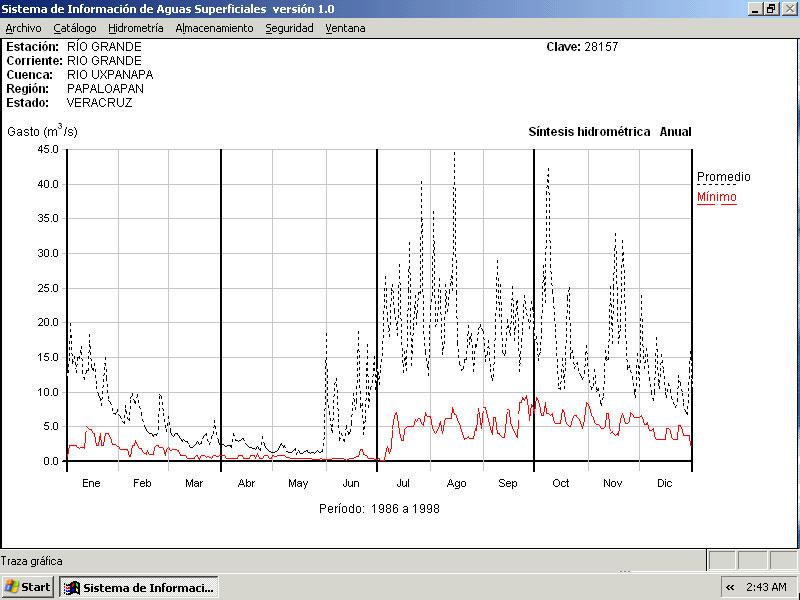
Task: Restore down the application window
Action: (771, 8)
